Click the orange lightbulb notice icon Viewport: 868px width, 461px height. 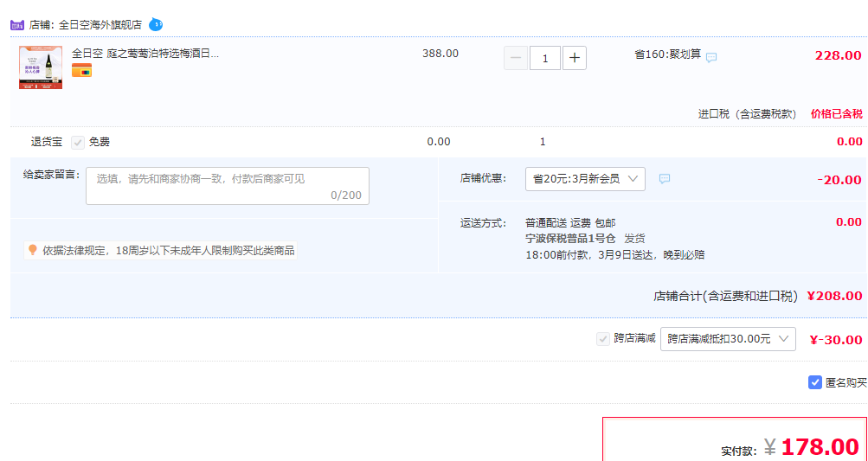[x=33, y=250]
